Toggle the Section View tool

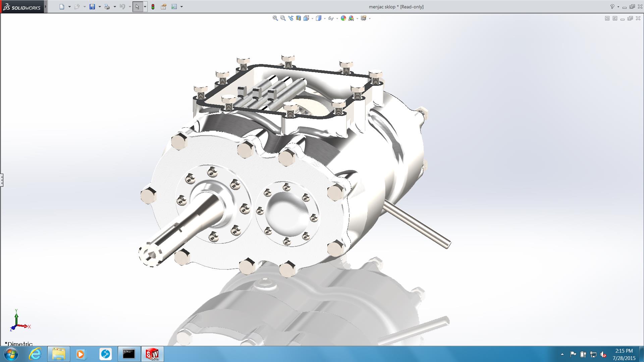298,18
